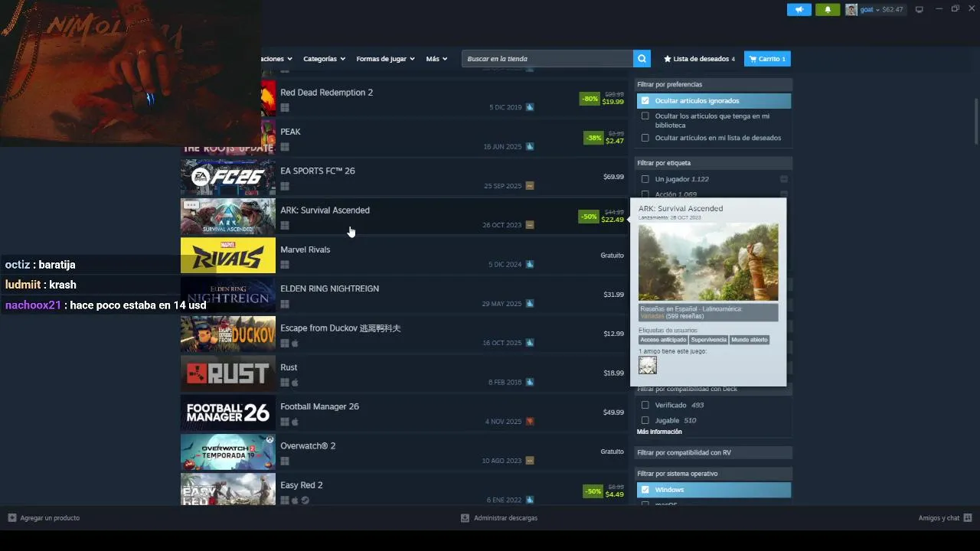Image resolution: width=980 pixels, height=551 pixels.
Task: Click the download icon beside Administrar descargas
Action: [x=465, y=518]
